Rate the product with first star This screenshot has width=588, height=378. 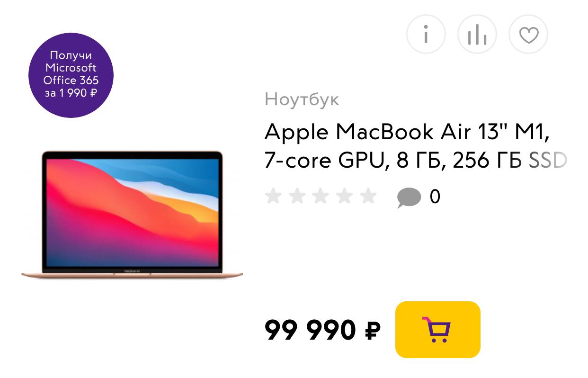[x=273, y=196]
